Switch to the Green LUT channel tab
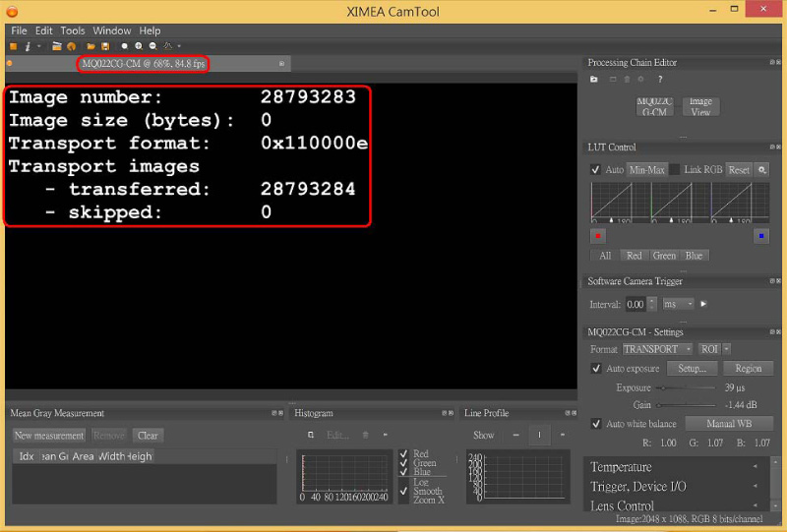 pyautogui.click(x=664, y=256)
